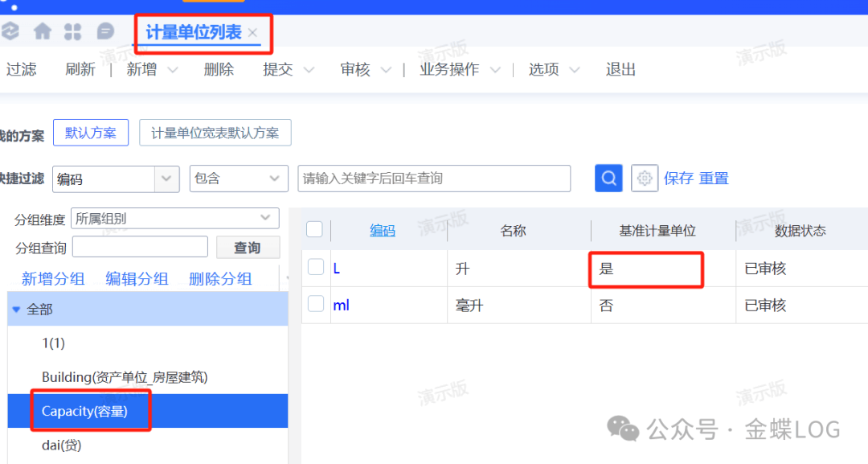Image resolution: width=868 pixels, height=464 pixels.
Task: Click the 查询 group search button
Action: pyautogui.click(x=247, y=248)
